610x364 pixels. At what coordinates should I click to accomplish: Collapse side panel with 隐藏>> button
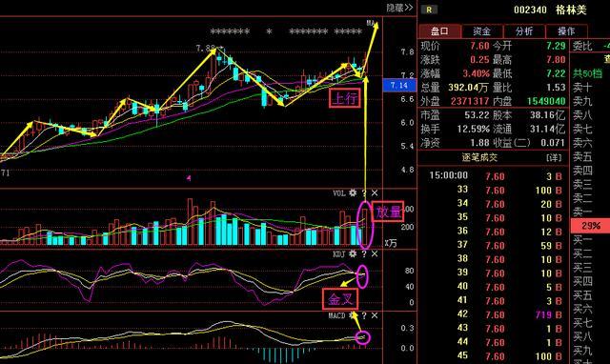[x=399, y=8]
